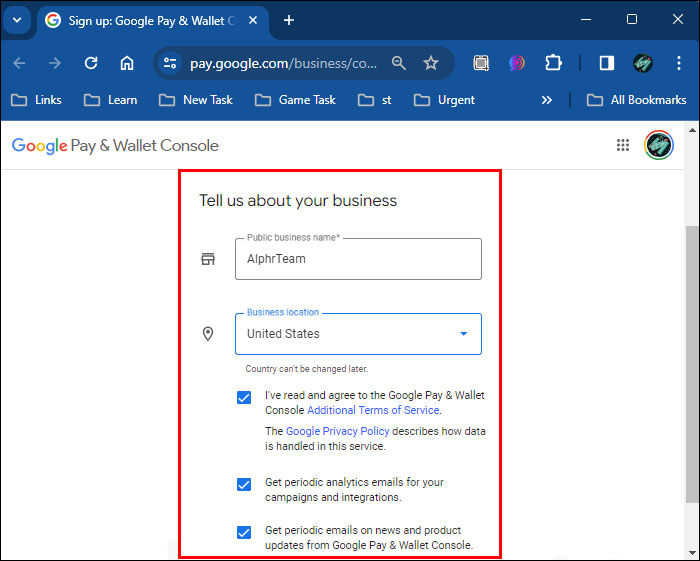
Task: Click the zoom magnifier icon in address bar
Action: pyautogui.click(x=399, y=63)
